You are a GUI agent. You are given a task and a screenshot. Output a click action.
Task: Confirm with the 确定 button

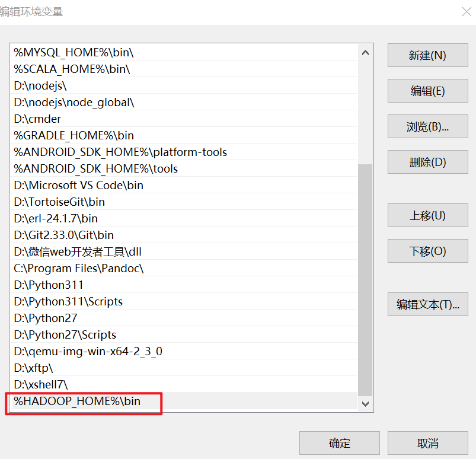[x=339, y=443]
